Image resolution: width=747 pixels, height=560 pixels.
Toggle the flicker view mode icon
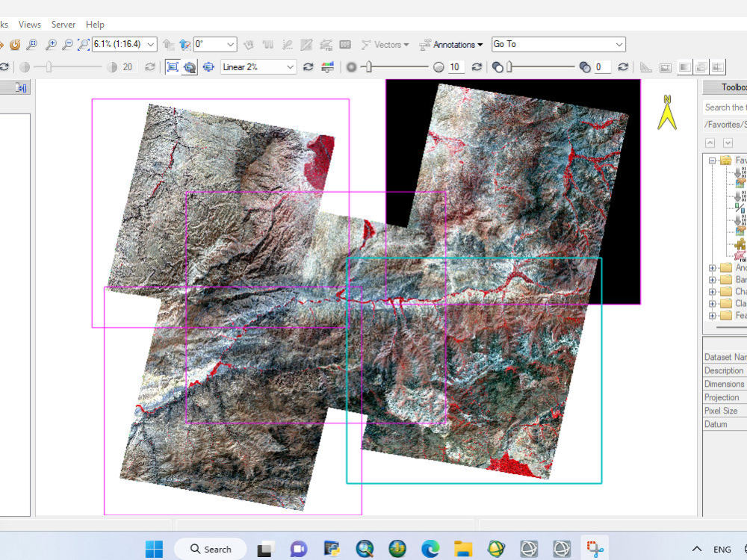click(x=701, y=67)
